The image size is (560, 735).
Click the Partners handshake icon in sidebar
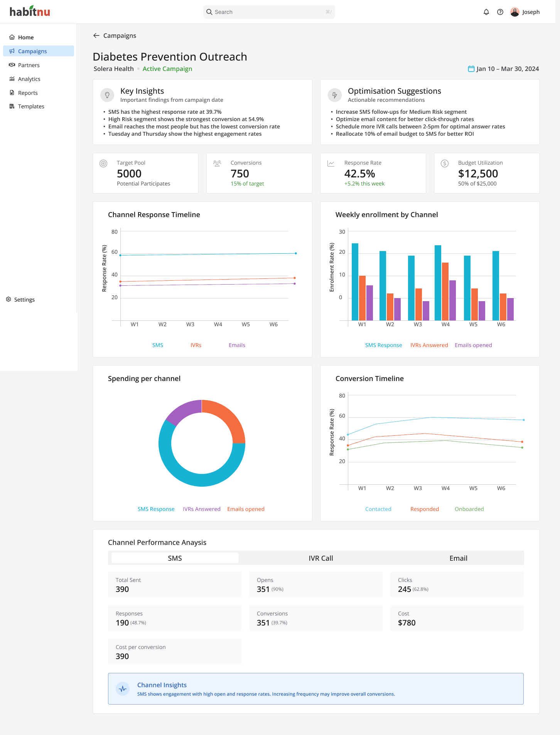pyautogui.click(x=12, y=65)
